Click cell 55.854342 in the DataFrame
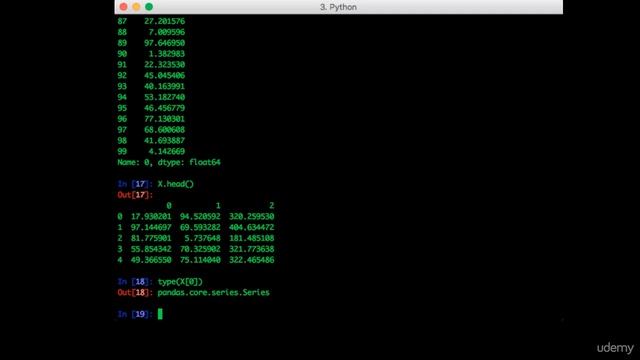Viewport: 640px width, 360px height. [151, 249]
